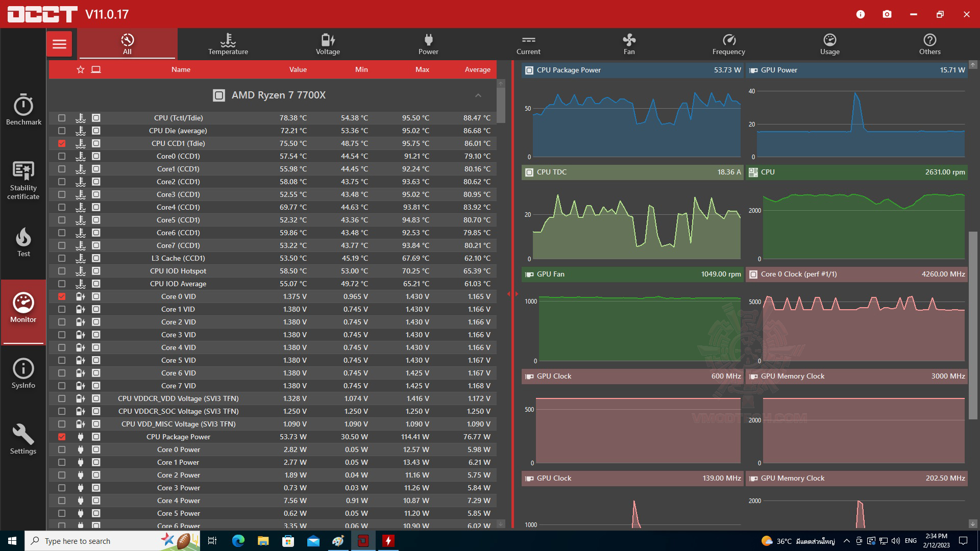Click the favorites star column header icon
This screenshot has height=551, width=980.
[81, 69]
